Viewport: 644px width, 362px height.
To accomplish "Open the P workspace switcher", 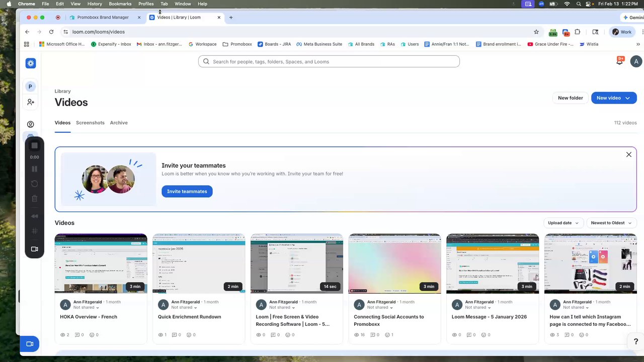I will (30, 86).
